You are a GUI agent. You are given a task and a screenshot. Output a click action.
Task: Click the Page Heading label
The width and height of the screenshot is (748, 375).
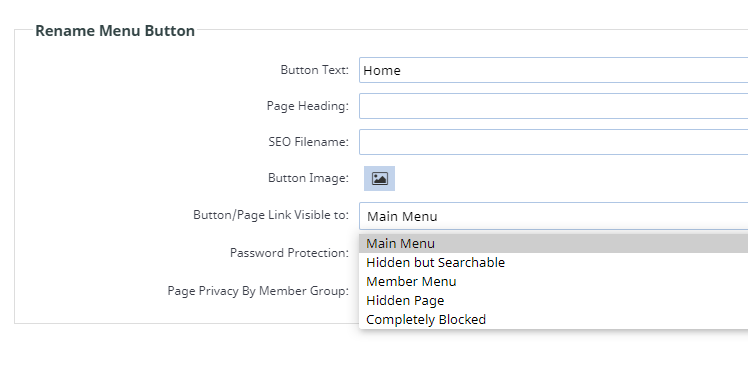click(308, 106)
